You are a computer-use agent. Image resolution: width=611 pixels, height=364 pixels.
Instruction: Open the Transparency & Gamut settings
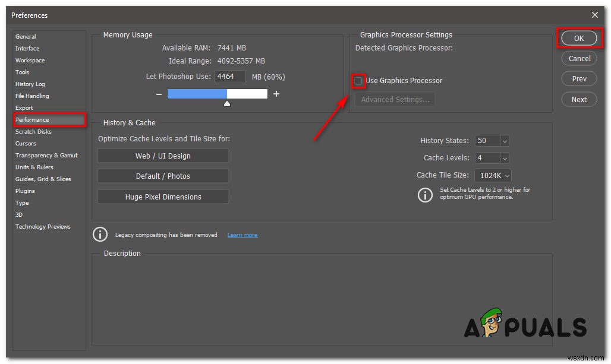(x=47, y=155)
